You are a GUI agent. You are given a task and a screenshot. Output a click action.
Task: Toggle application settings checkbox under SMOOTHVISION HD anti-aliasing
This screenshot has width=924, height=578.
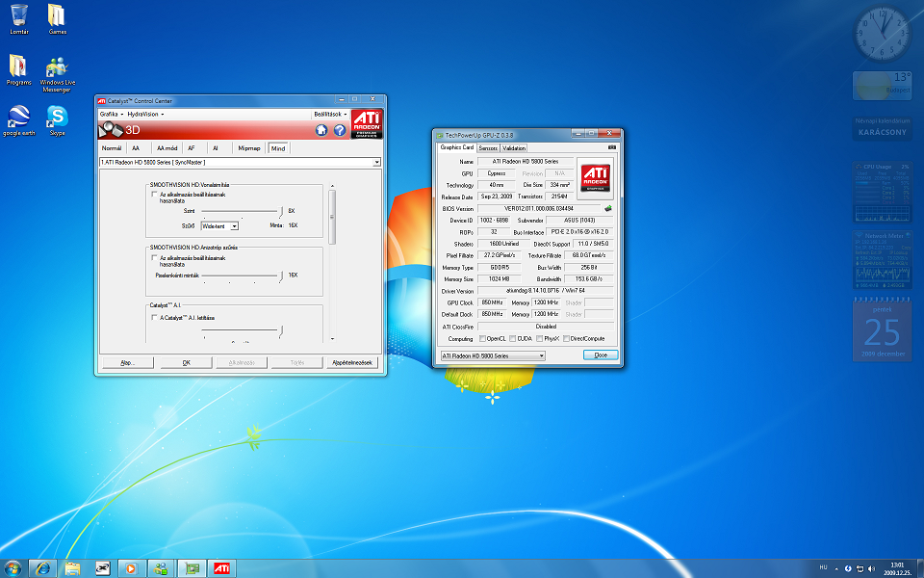click(154, 194)
